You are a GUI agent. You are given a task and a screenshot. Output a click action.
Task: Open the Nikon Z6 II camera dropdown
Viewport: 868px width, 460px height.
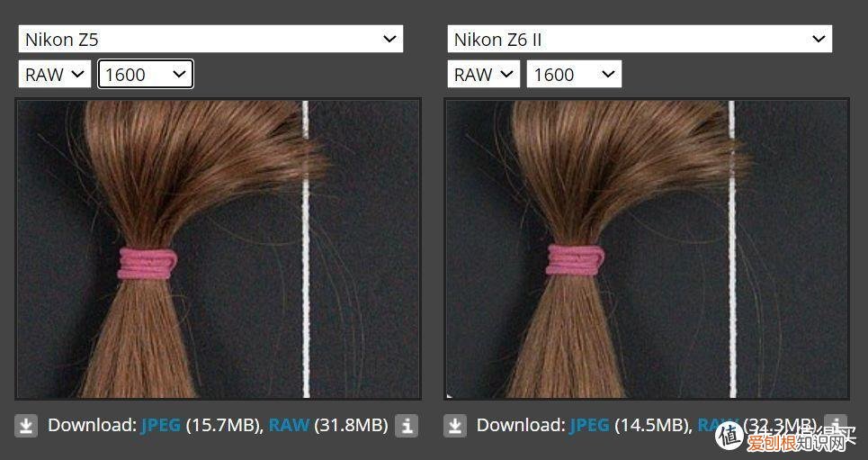click(x=640, y=39)
